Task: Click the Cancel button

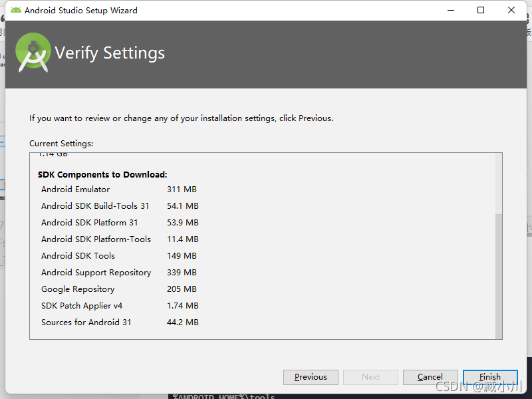Action: point(430,377)
